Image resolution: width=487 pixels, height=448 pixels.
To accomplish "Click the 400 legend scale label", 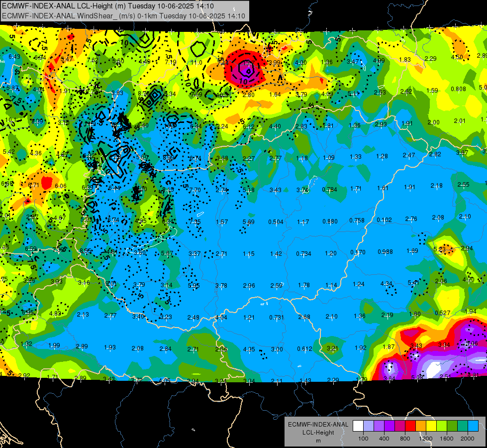I will click(x=384, y=439).
